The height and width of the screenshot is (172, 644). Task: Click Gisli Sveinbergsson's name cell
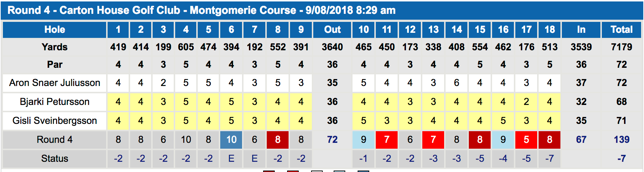(x=55, y=121)
